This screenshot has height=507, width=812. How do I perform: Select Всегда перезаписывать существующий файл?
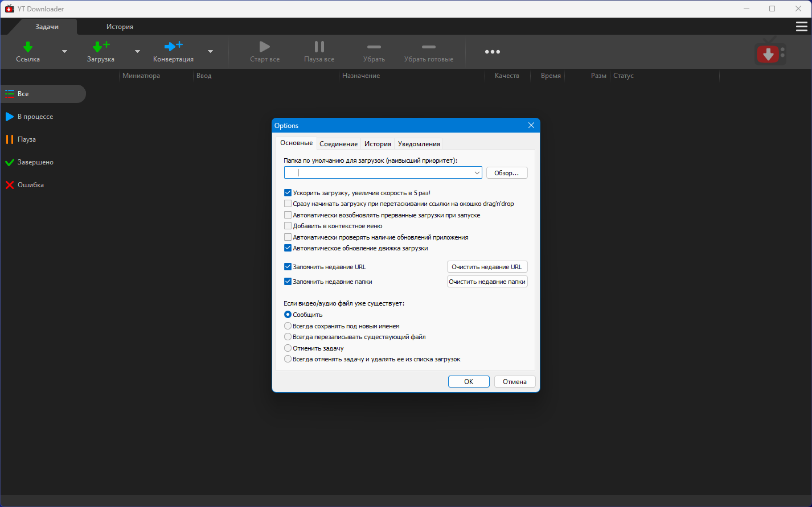point(288,337)
